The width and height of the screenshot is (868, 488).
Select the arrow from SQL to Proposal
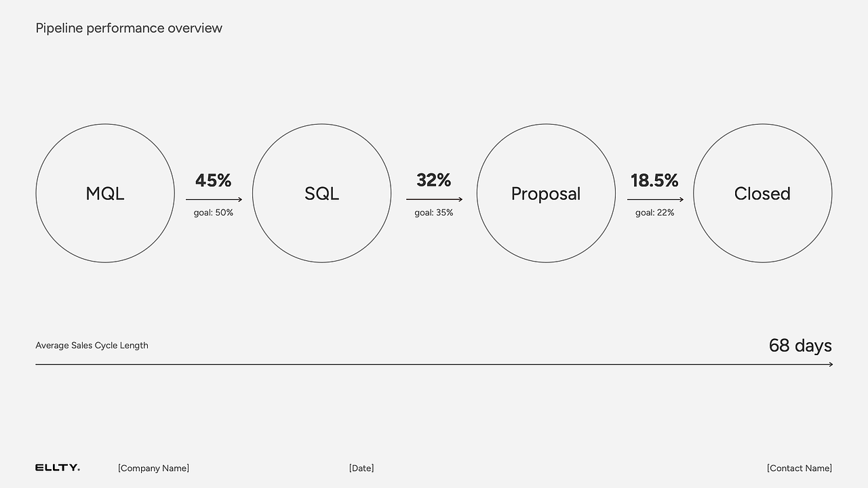tap(434, 199)
